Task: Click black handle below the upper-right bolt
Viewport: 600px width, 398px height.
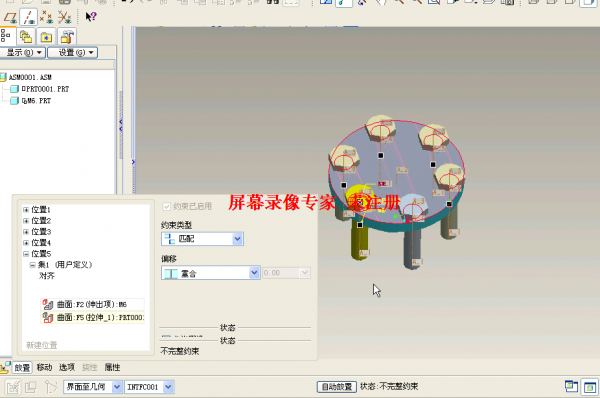Action: tap(433, 165)
